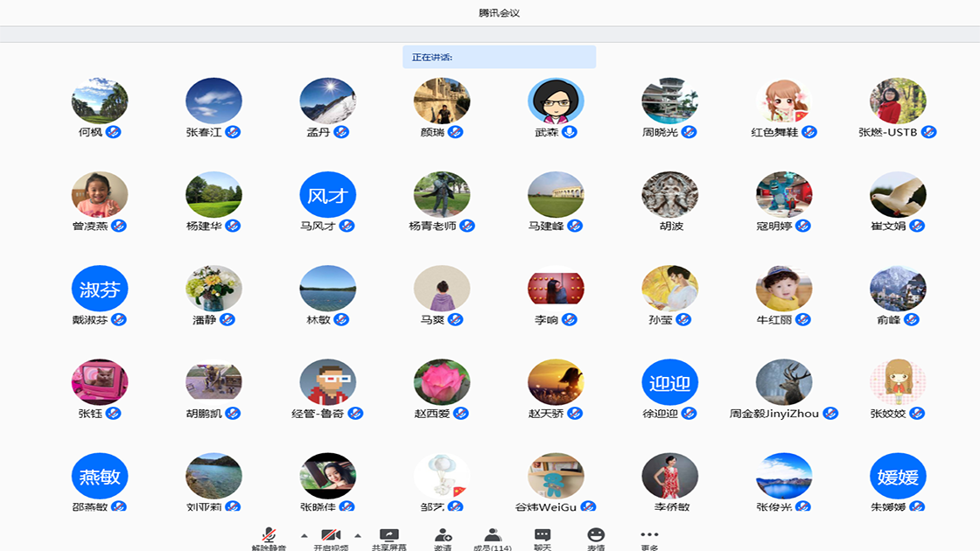Click 风才's blue avatar circle
This screenshot has height=551, width=980.
click(327, 195)
